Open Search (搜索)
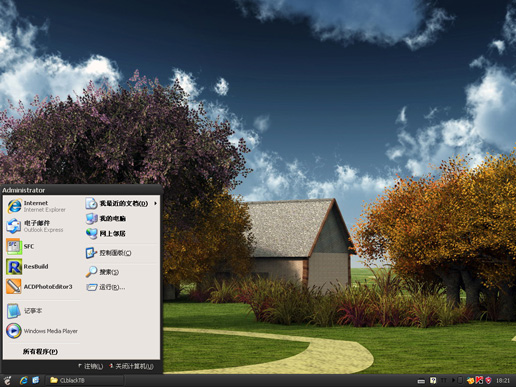Viewport: 516px width, 387px height. coord(121,272)
